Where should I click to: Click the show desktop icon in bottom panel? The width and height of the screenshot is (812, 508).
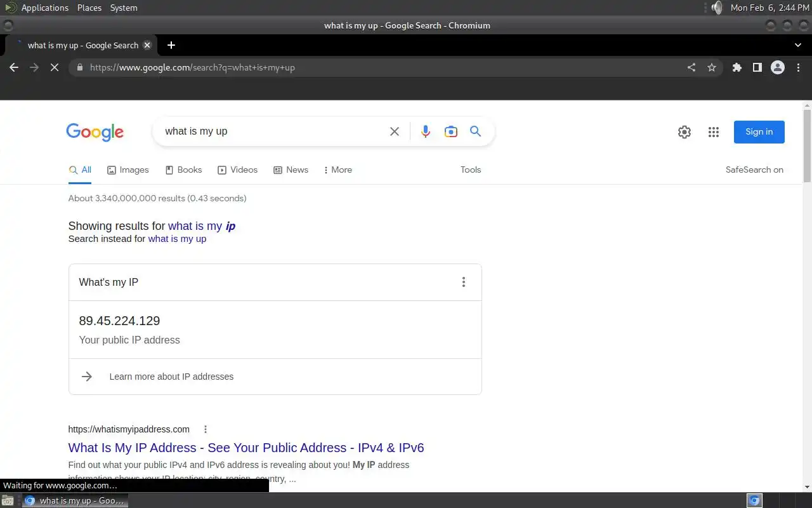[7, 500]
